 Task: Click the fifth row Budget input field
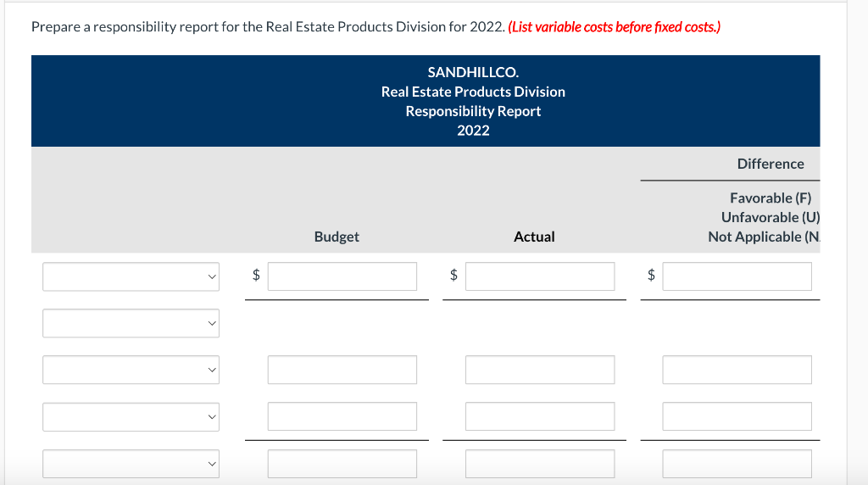click(342, 464)
